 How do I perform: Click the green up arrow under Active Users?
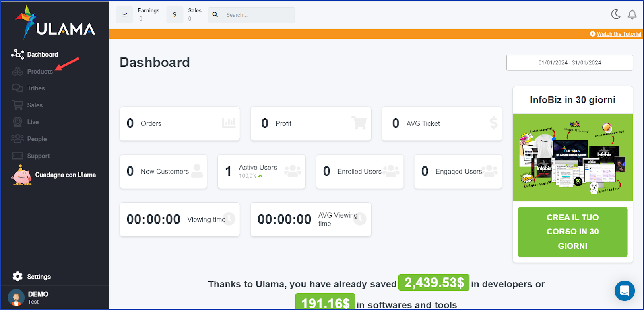[x=260, y=176]
